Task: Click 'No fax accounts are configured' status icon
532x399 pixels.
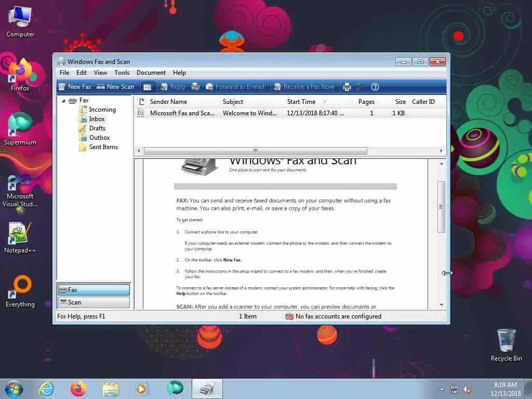Action: (289, 316)
